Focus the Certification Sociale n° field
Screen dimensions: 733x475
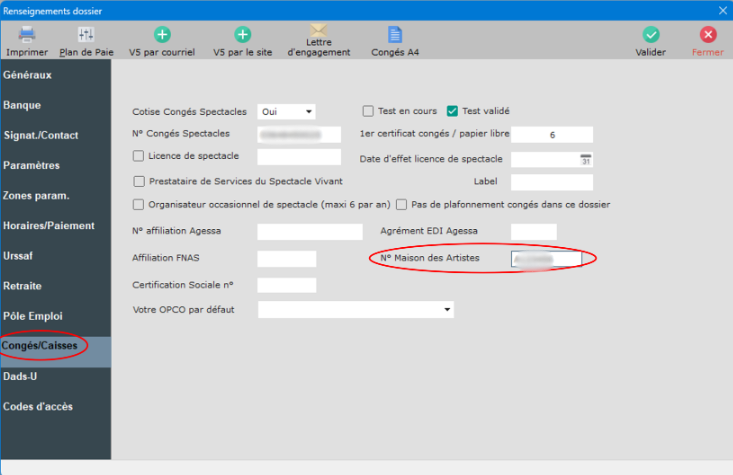[286, 285]
